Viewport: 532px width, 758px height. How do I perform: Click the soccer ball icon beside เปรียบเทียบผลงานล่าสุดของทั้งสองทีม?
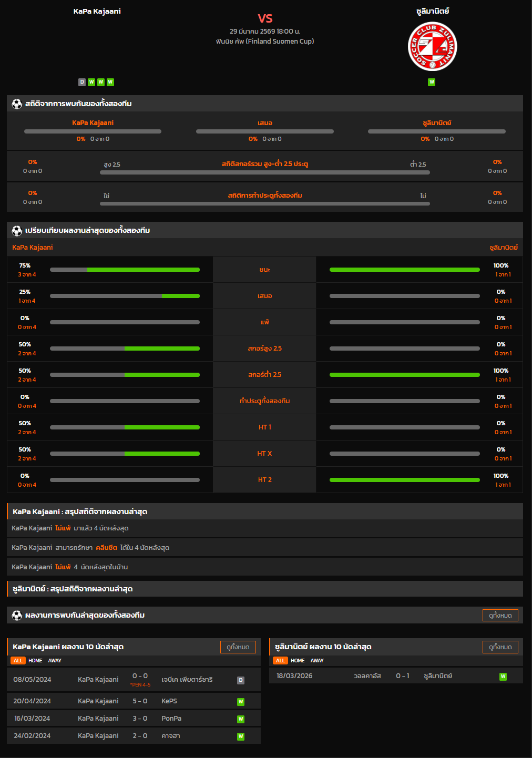point(17,230)
